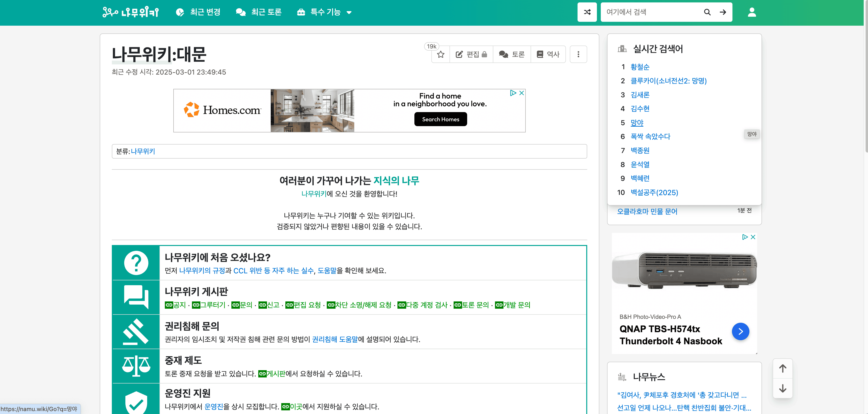Close the Homes.com banner ad
Image resolution: width=868 pixels, height=414 pixels.
click(522, 93)
